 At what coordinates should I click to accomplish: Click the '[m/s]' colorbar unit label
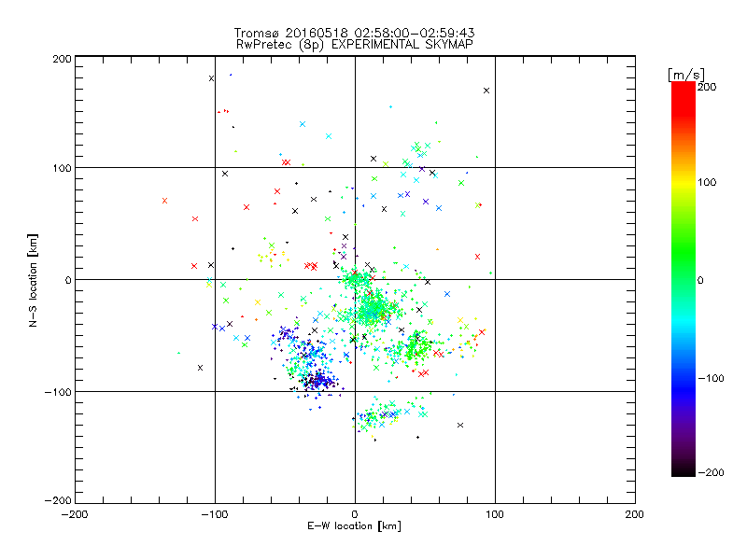point(686,75)
